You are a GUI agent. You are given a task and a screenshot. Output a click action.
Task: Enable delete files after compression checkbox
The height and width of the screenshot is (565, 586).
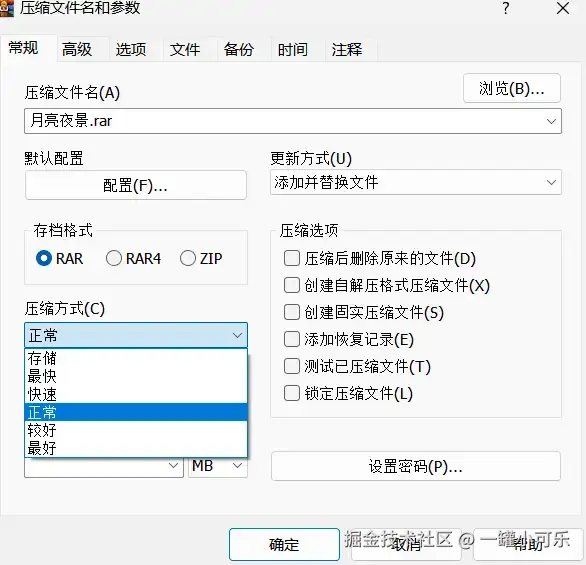pyautogui.click(x=292, y=258)
